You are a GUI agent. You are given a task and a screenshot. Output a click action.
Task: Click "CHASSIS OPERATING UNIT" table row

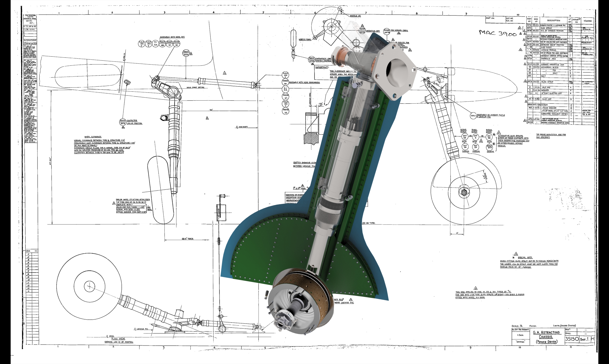561,64
